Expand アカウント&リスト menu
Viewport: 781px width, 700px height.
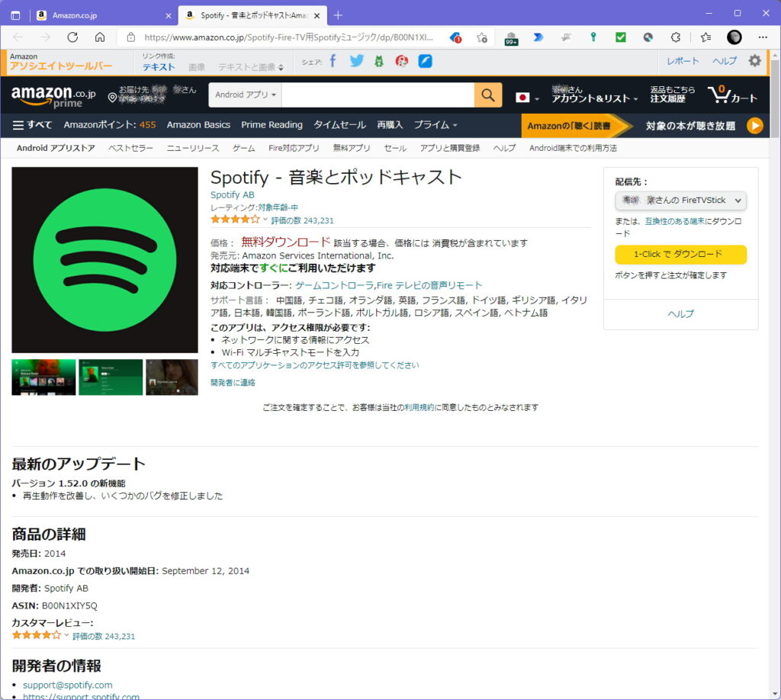(595, 95)
